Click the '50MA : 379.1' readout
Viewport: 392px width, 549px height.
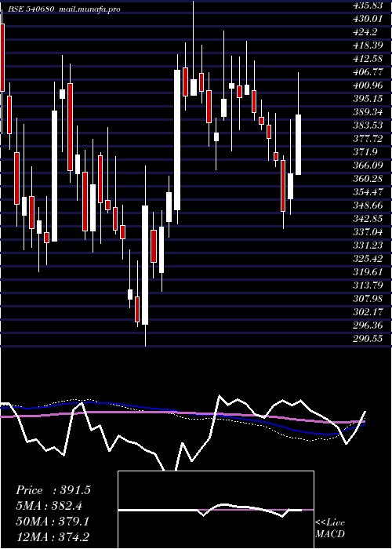(x=53, y=521)
